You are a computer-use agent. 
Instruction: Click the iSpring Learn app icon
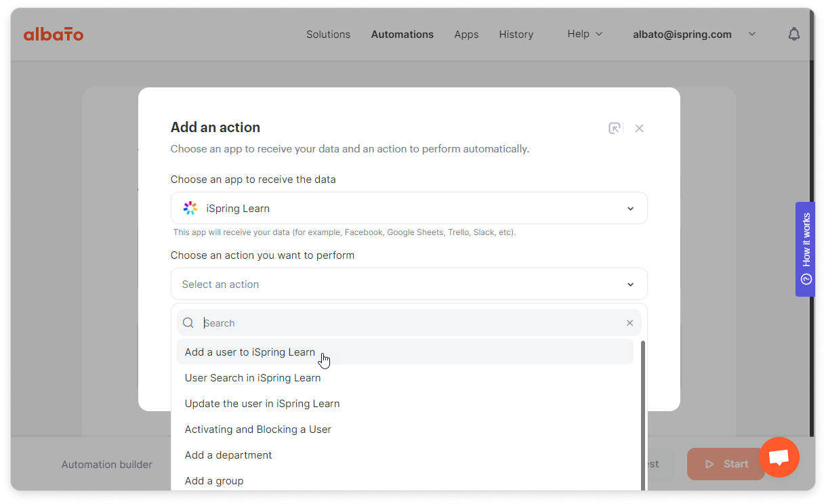pyautogui.click(x=190, y=209)
